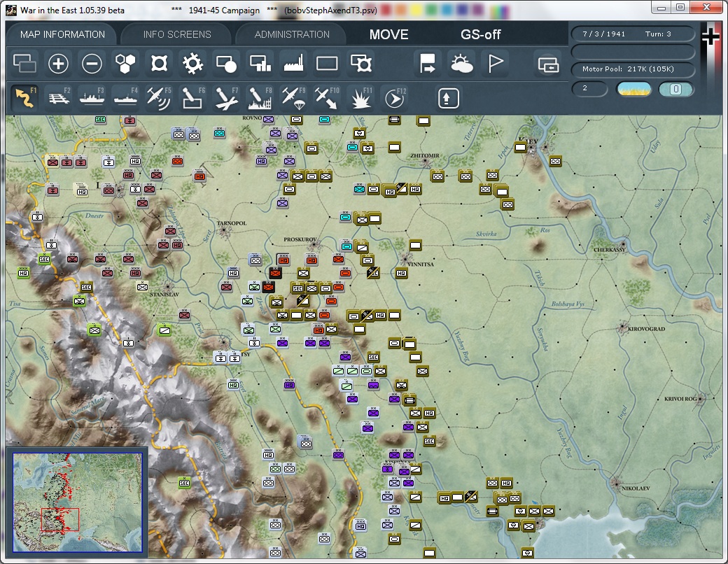Toggle the unit counters display icon

160,63
